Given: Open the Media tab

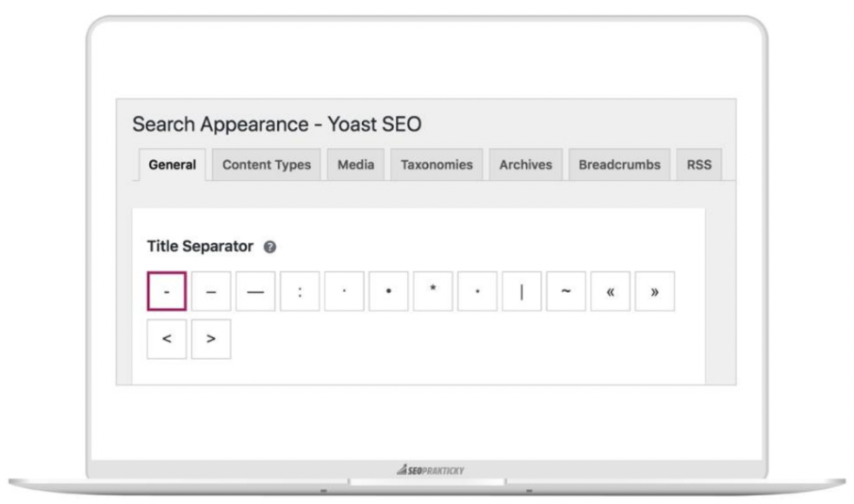Looking at the screenshot, I should pyautogui.click(x=355, y=164).
